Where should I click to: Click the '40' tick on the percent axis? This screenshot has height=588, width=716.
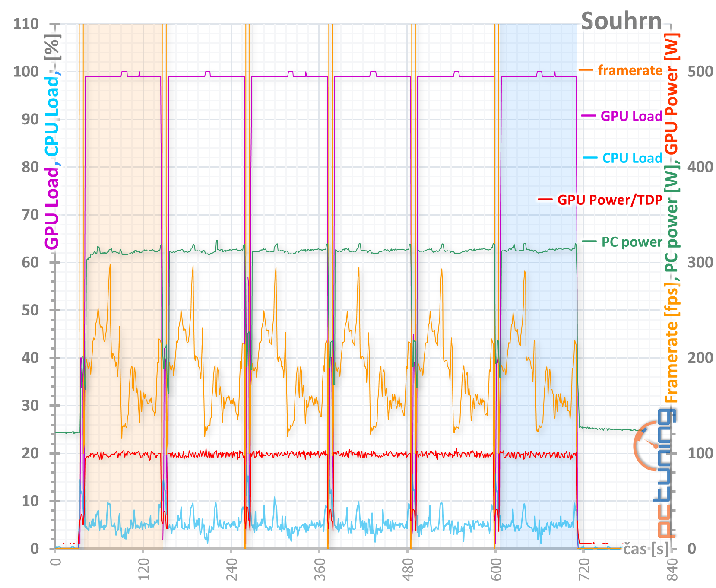pyautogui.click(x=30, y=358)
